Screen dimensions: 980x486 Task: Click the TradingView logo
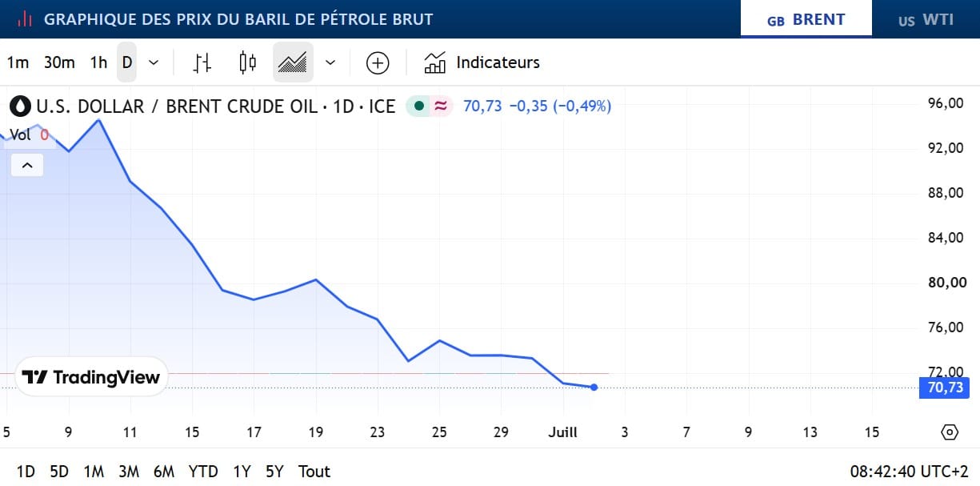91,377
